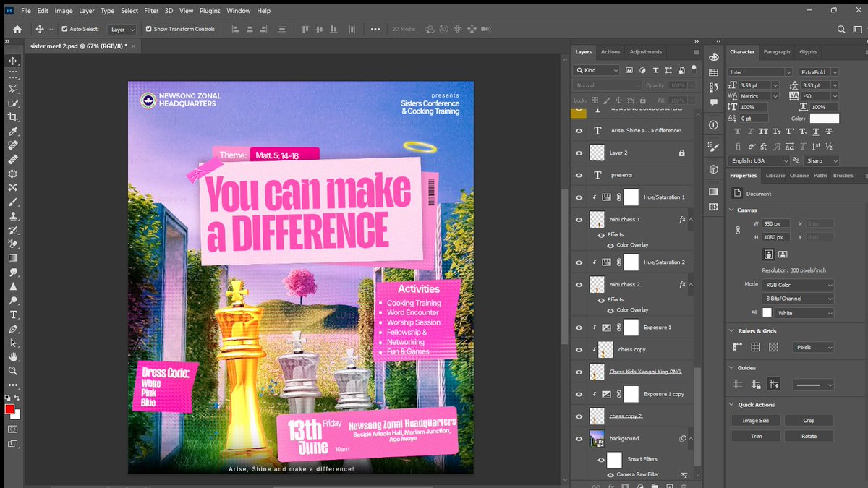Select the Gradient tool

[13, 258]
